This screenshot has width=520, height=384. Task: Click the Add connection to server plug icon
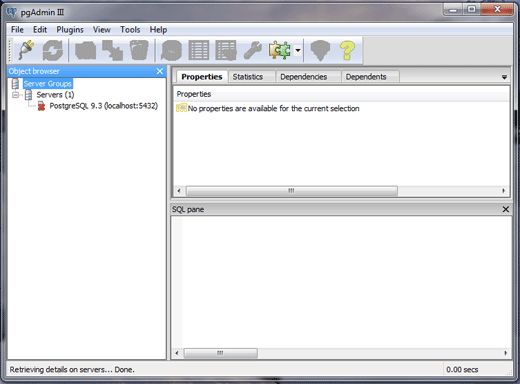(x=26, y=50)
